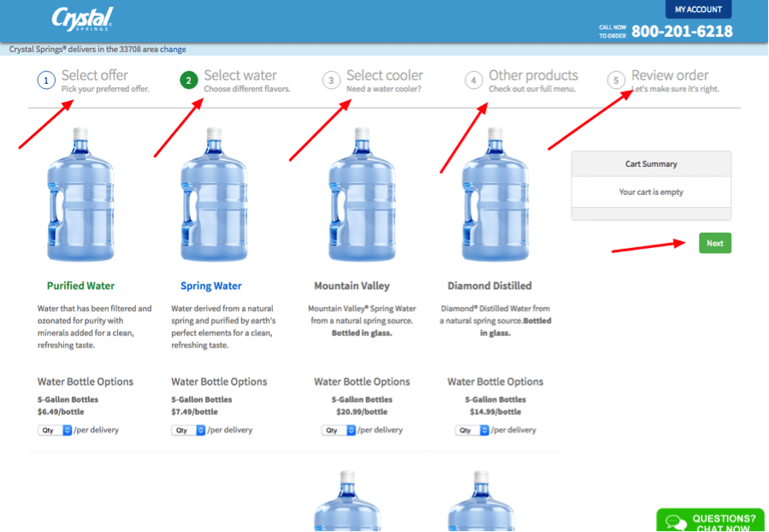Click the 'CALL NOW TO ORDER' label

(612, 32)
